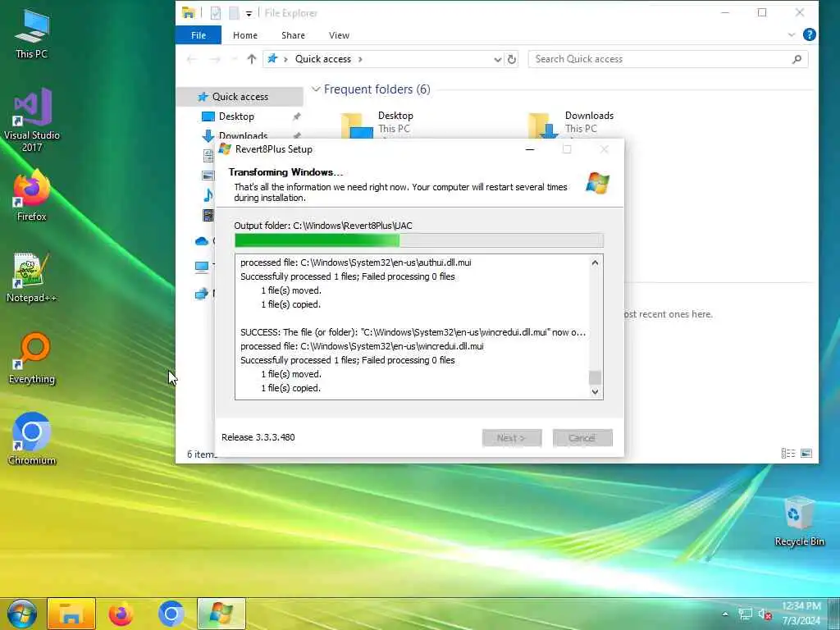
Task: Activate Revert8Plus Setup taskbar button
Action: 221,614
